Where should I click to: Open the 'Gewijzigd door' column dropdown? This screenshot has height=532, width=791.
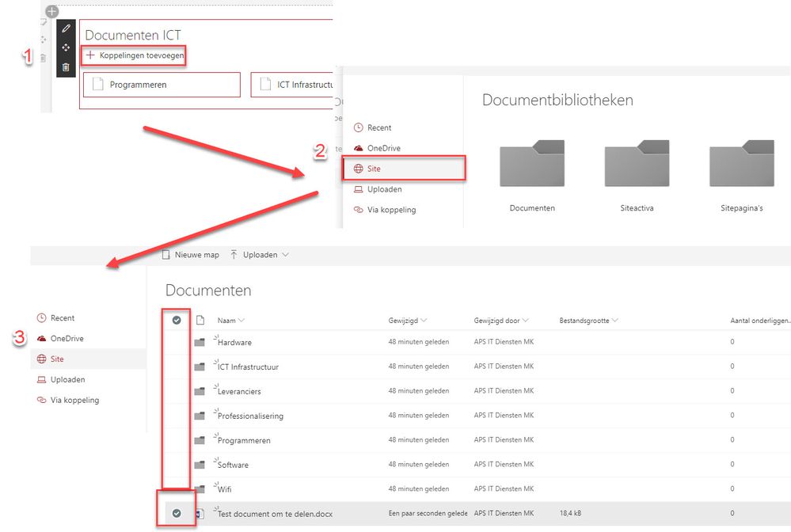[x=501, y=320]
